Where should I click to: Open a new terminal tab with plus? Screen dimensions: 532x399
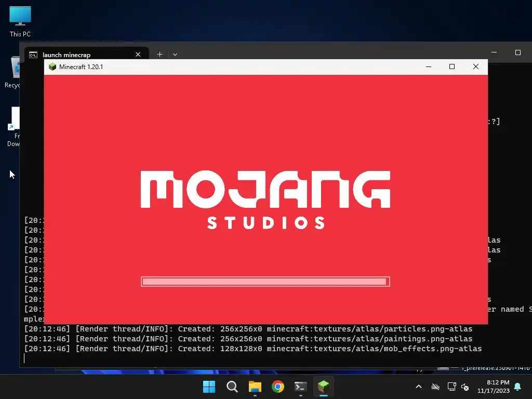point(160,54)
